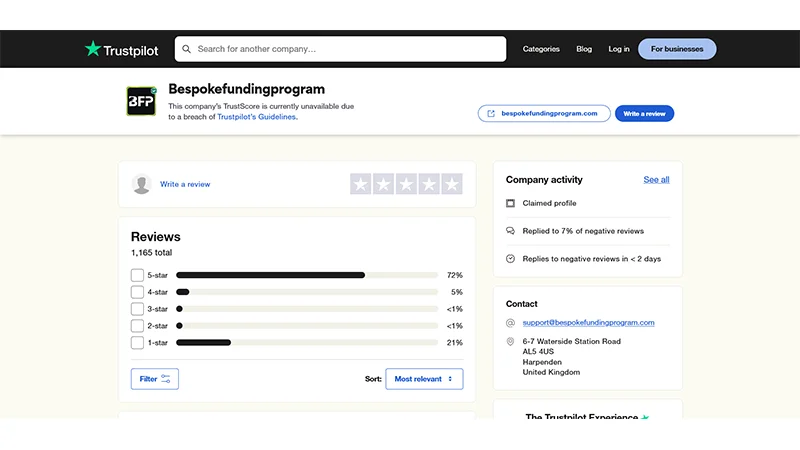Click the Bespokefundingprogram heading
Viewport: 800px width, 450px height.
pos(246,89)
